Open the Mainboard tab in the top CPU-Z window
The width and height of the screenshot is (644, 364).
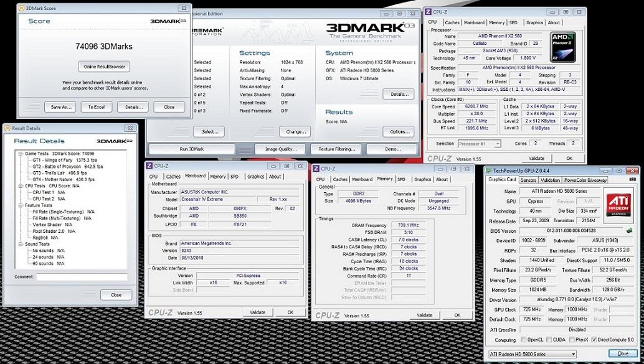click(475, 22)
